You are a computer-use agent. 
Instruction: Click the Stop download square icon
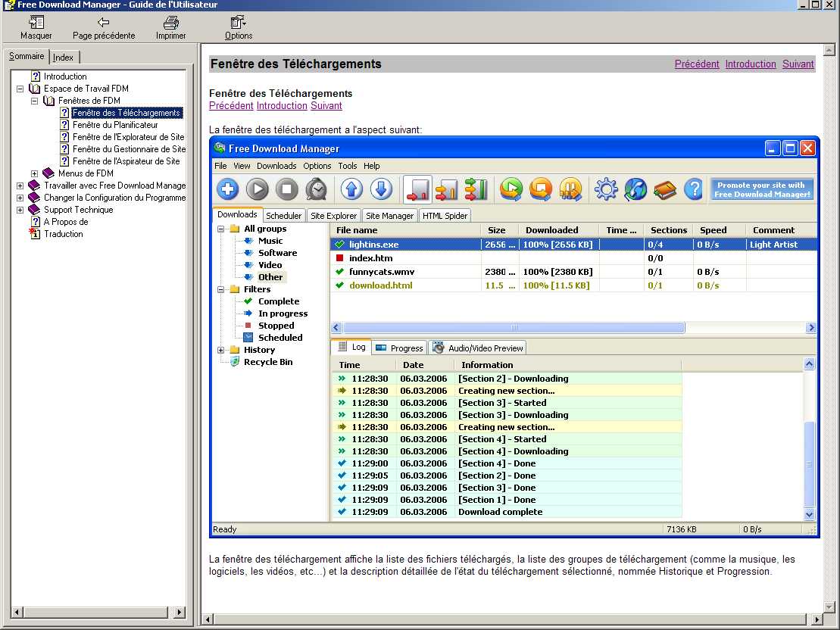[286, 189]
